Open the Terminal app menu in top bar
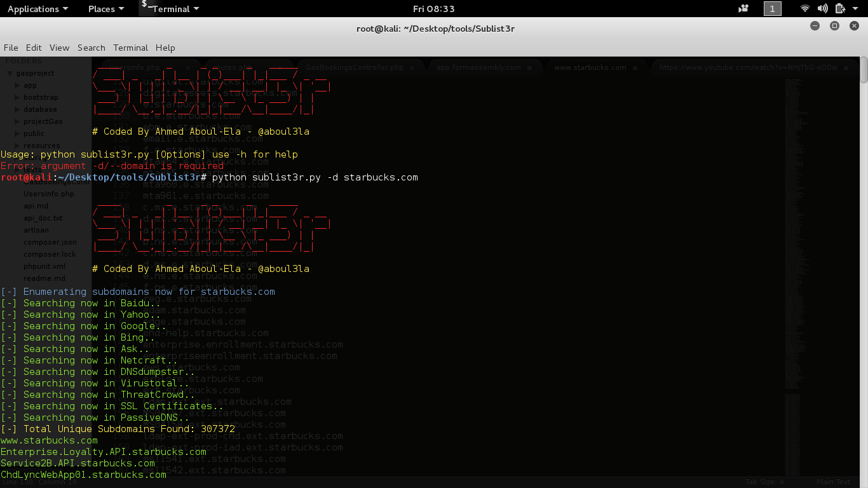 pos(170,9)
